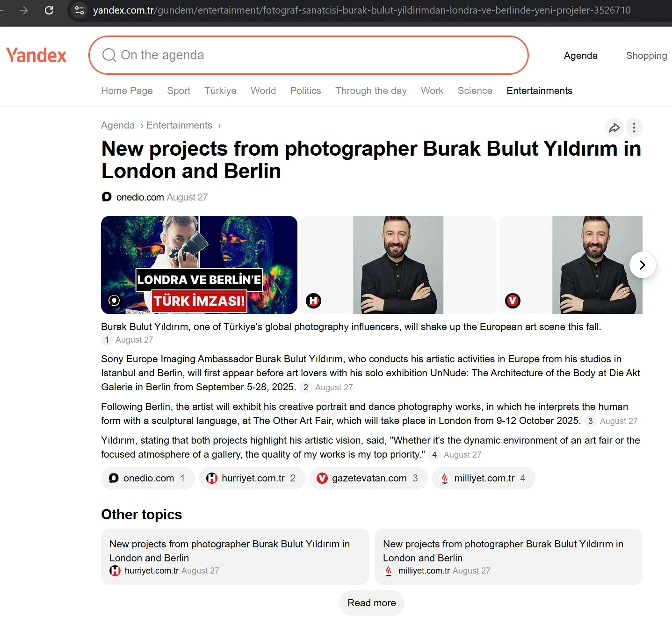Viewport: 672px width, 617px height.
Task: Open the Shopping link in header
Action: [x=646, y=56]
